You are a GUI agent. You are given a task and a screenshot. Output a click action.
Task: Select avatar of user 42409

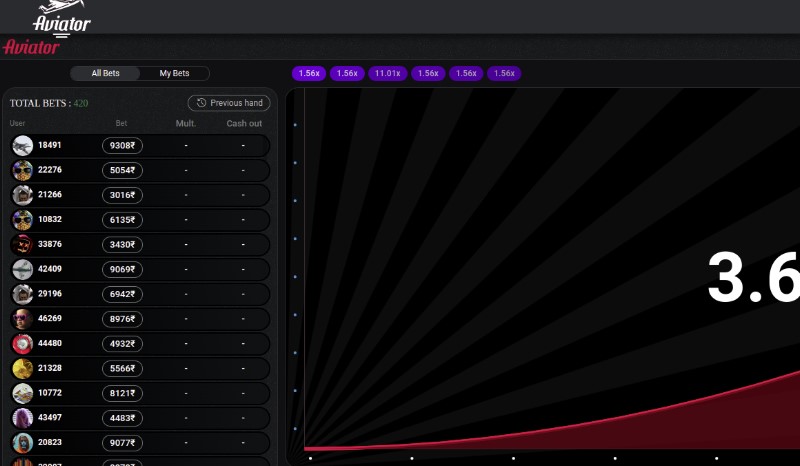tap(22, 269)
